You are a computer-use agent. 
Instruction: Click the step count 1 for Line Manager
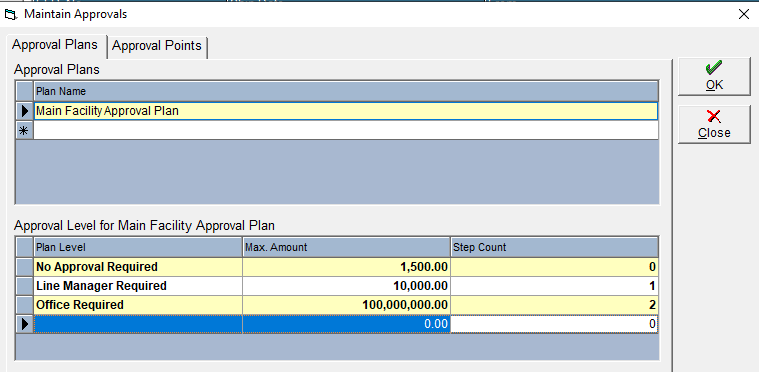coord(554,286)
